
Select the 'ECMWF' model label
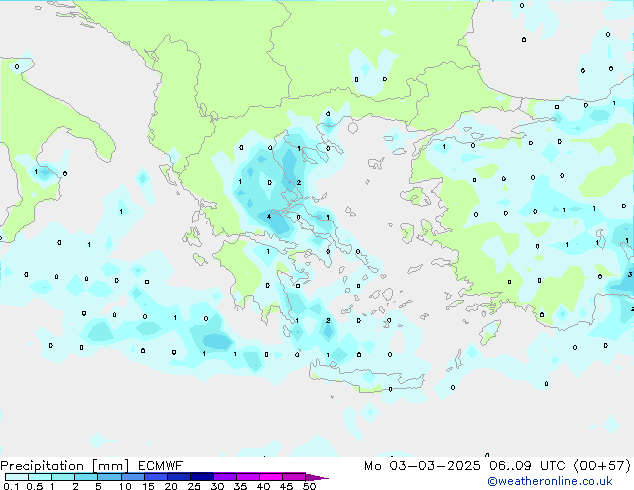(x=161, y=466)
